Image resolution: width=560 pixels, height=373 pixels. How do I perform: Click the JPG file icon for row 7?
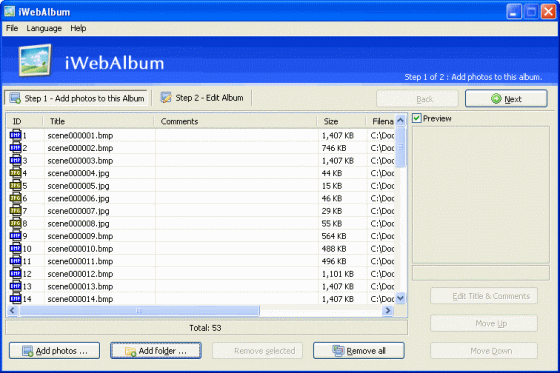pyautogui.click(x=15, y=211)
